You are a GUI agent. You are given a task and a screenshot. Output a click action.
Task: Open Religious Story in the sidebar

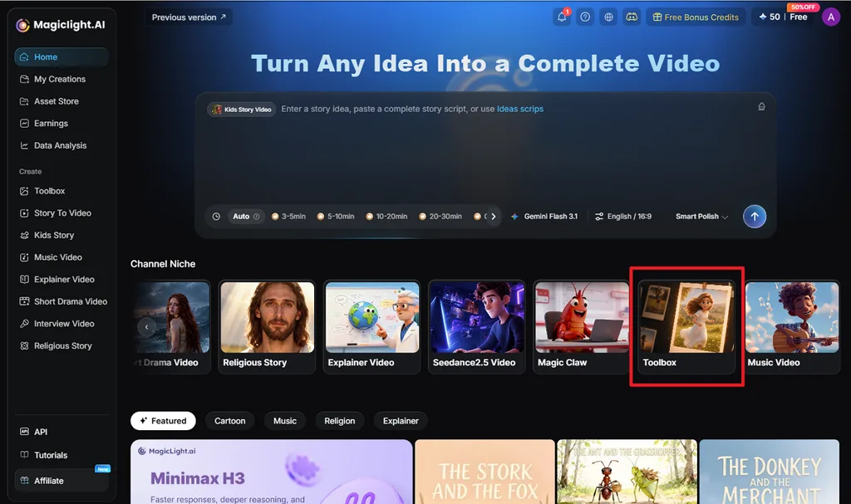[61, 346]
